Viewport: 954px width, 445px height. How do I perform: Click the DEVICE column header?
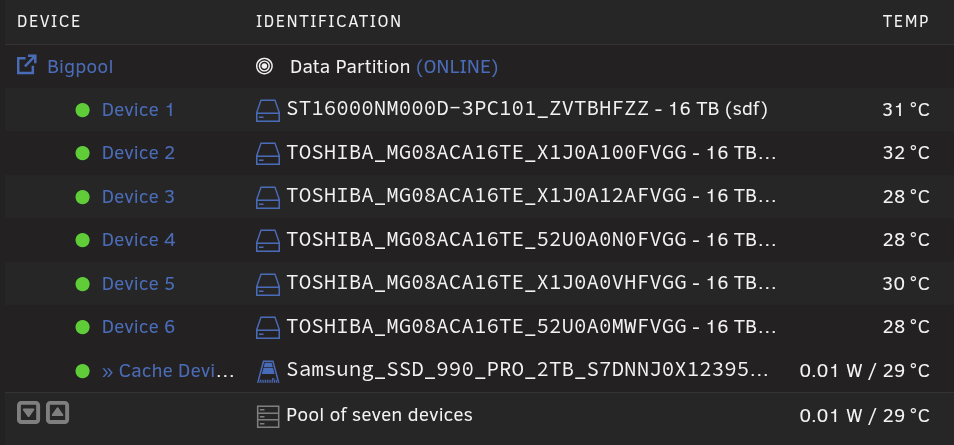point(49,22)
